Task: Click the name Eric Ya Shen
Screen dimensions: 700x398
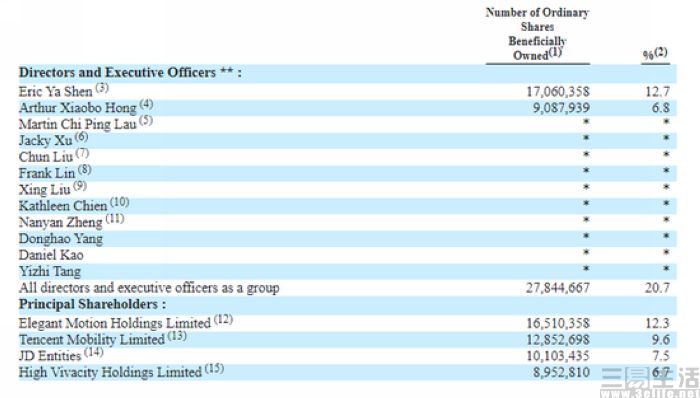Action: (55, 91)
